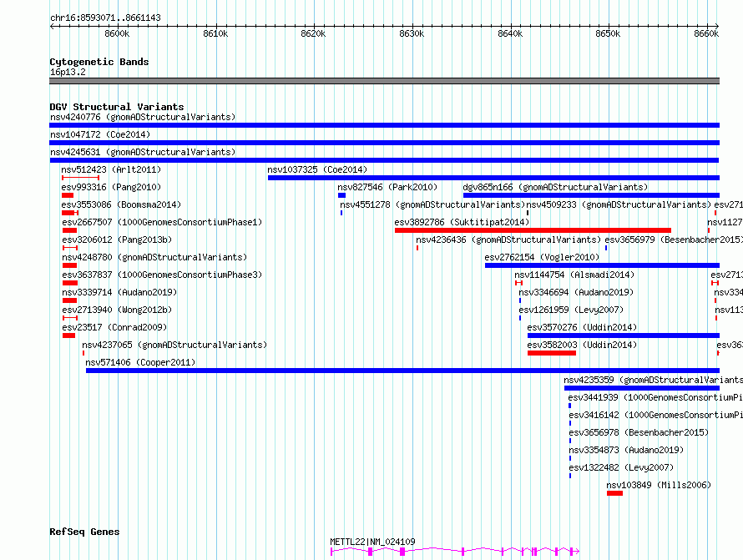
Task: Open esv3892786 (Suktitipat2014) label
Action: (462, 222)
